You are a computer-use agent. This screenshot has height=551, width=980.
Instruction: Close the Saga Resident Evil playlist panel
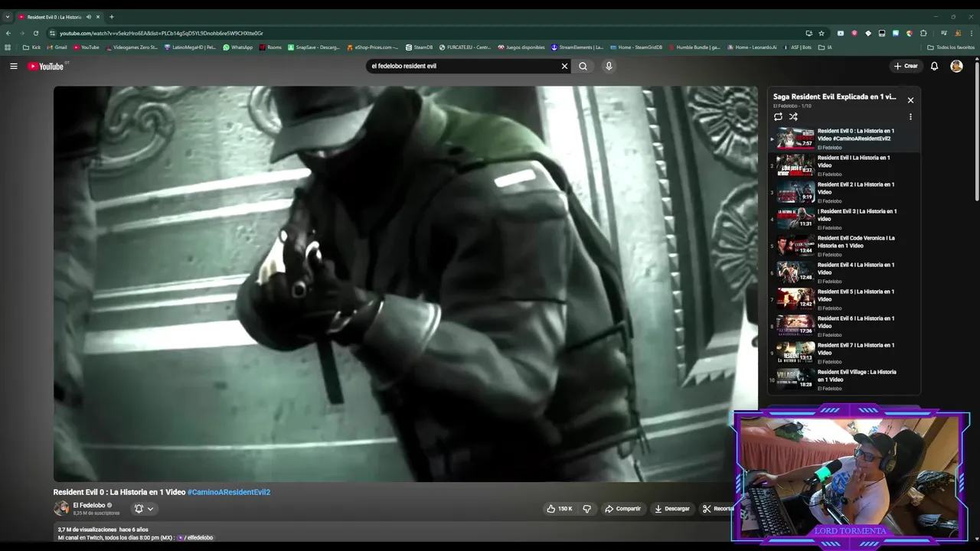click(x=910, y=100)
